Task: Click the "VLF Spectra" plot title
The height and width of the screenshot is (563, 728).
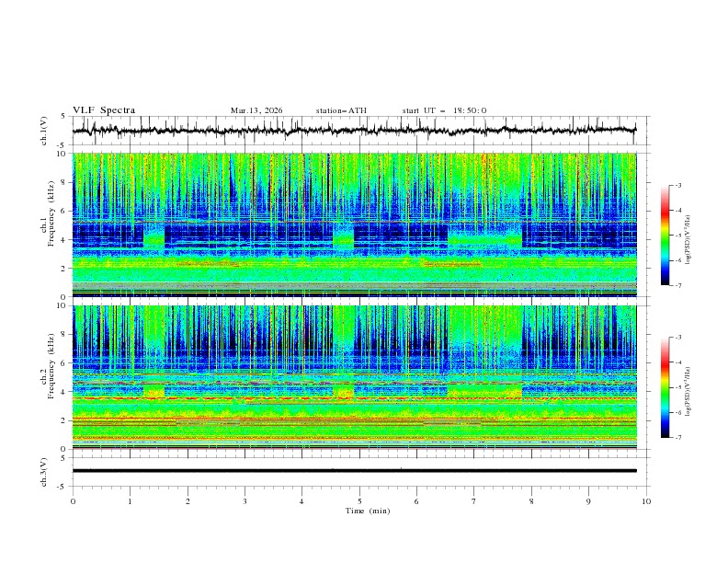Action: coord(104,110)
